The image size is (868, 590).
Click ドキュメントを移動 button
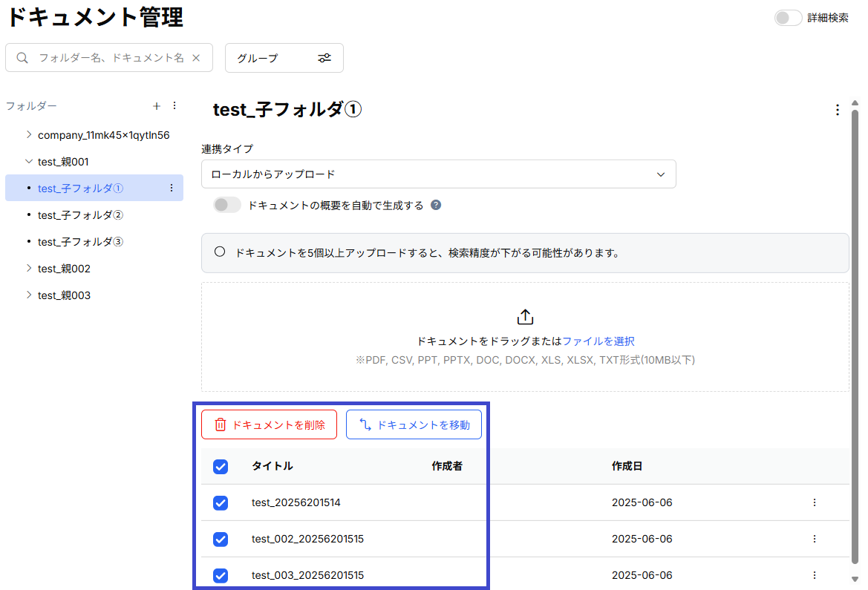pos(414,425)
